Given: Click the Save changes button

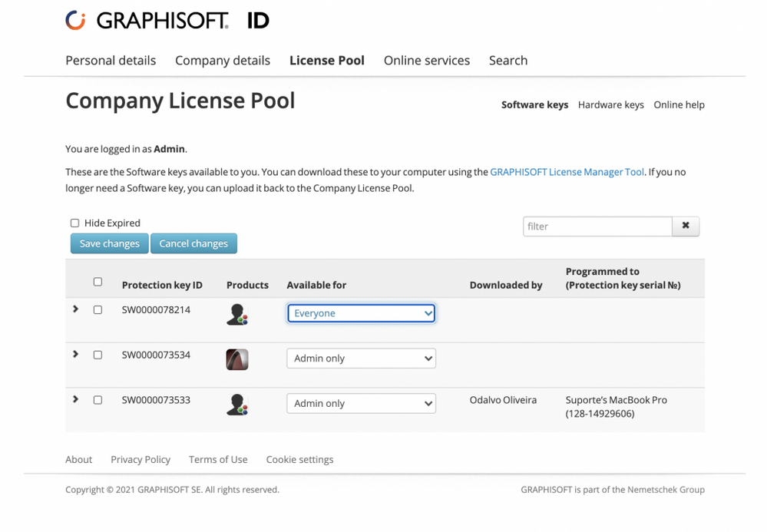Looking at the screenshot, I should pos(110,243).
